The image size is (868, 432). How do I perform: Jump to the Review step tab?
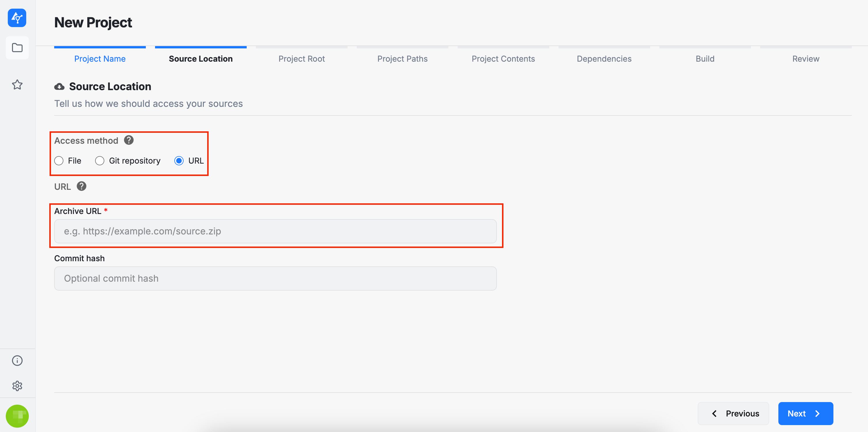[805, 58]
